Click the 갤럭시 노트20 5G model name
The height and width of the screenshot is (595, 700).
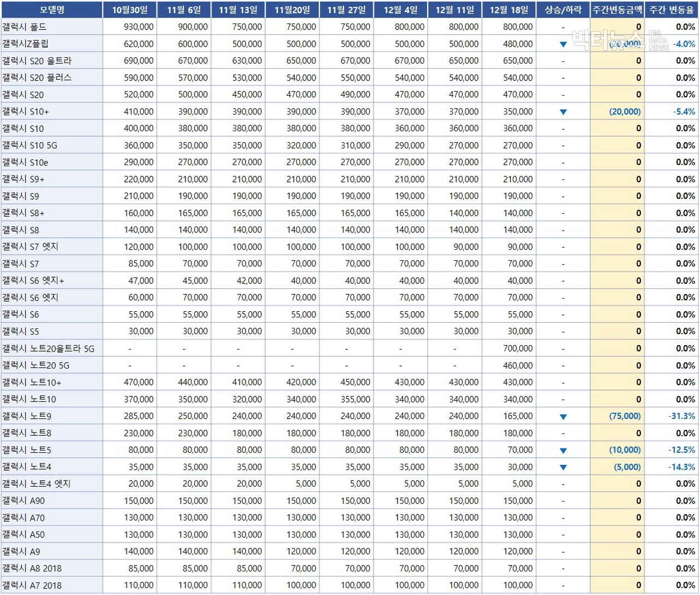coord(36,365)
